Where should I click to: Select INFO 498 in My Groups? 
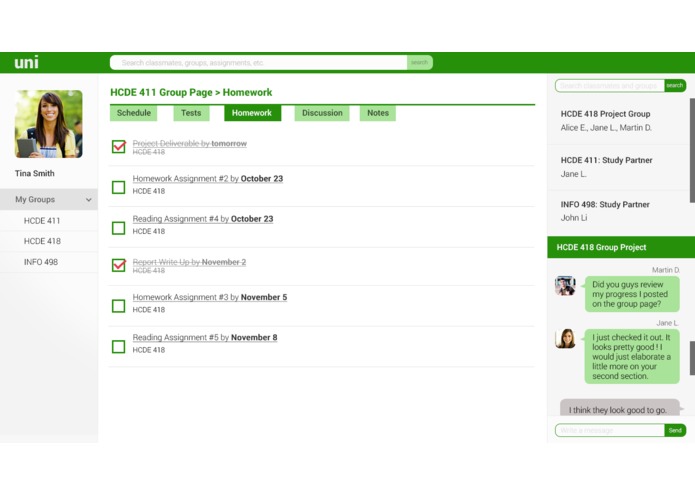(x=49, y=262)
